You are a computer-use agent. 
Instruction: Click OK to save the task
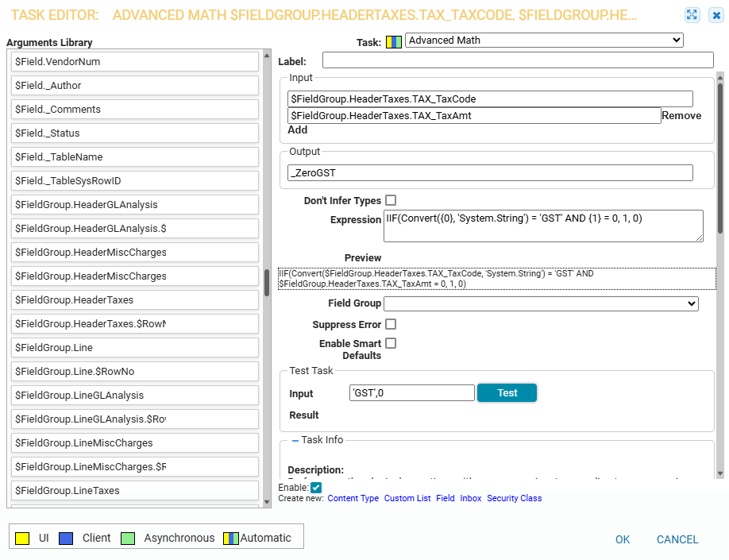click(623, 539)
